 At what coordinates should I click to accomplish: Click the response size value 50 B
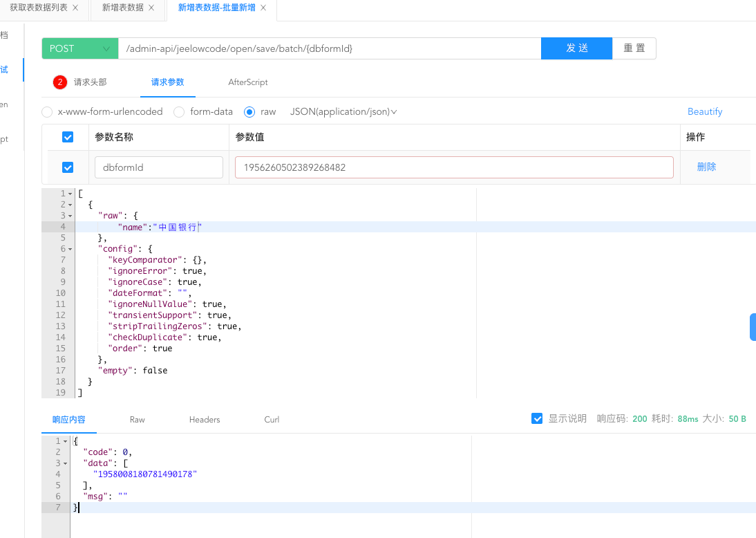737,419
